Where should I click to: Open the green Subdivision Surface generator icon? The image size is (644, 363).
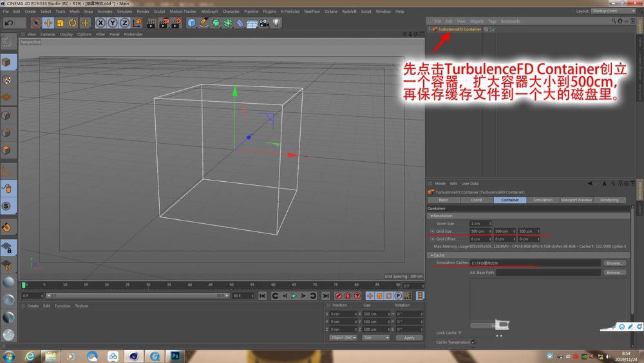(x=216, y=23)
